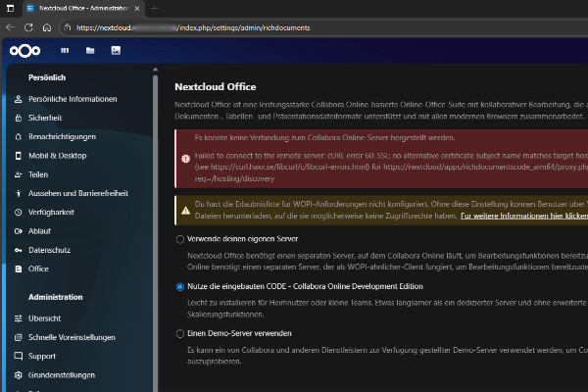Viewport: 588px width, 392px height.
Task: Open Grundeinstellungen in administration sidebar
Action: tap(62, 374)
